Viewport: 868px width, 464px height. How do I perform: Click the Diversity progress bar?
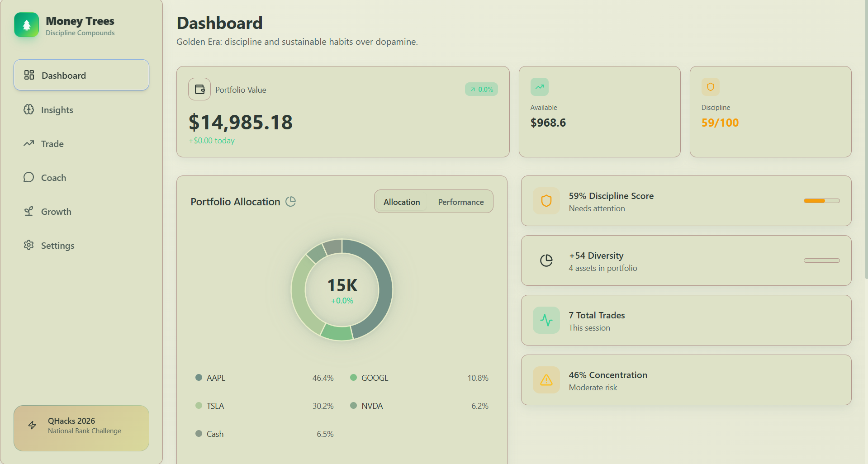821,260
